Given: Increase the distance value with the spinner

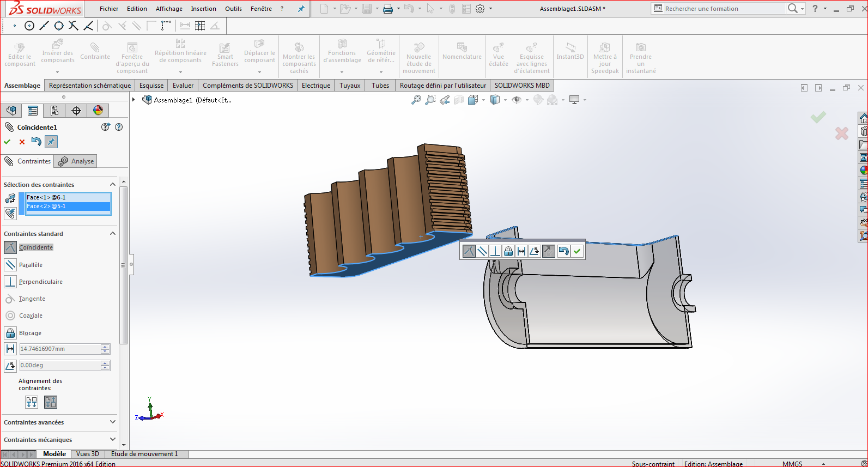Looking at the screenshot, I should point(105,347).
